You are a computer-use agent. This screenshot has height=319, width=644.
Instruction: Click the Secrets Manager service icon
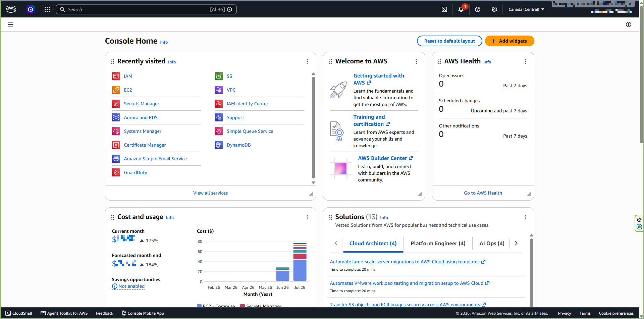click(x=116, y=104)
